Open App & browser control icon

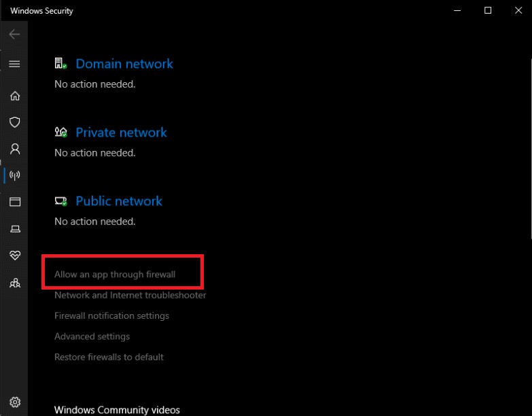pyautogui.click(x=14, y=202)
